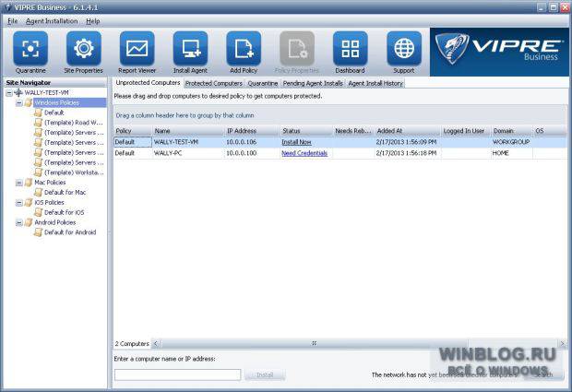Open the Dashboard toolbar icon

coord(351,49)
